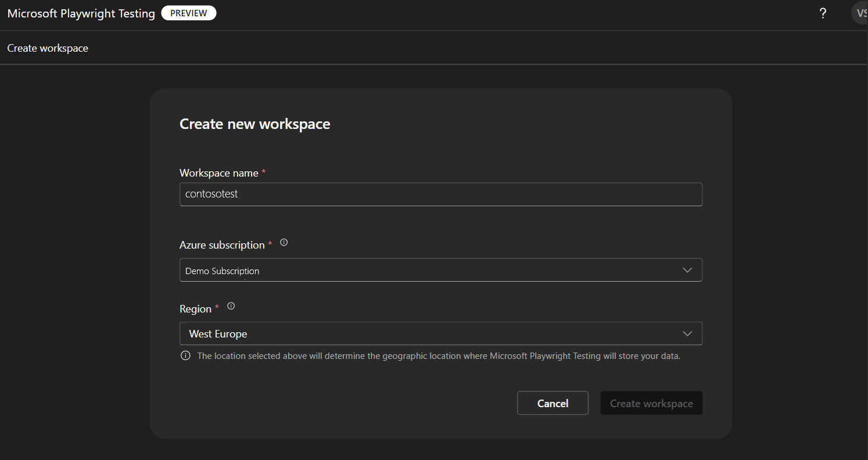Screen dimensions: 868x460
Task: Click the Create new workspace heading
Action: 254,124
